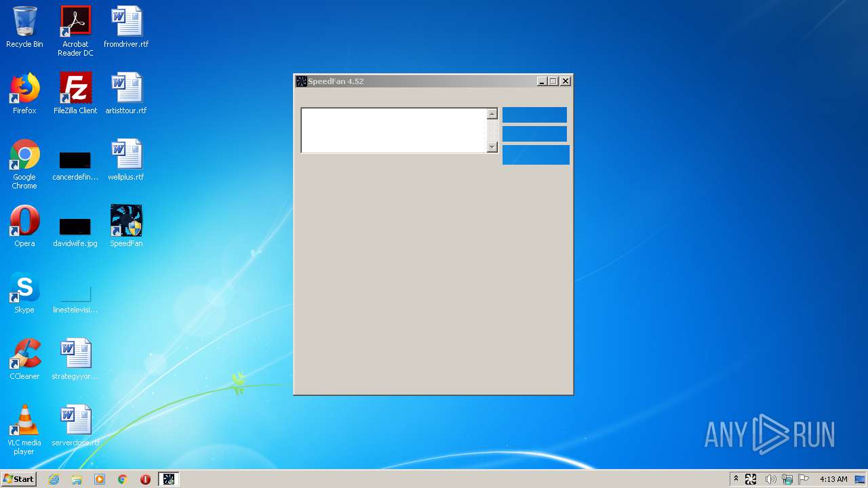The height and width of the screenshot is (488, 868).
Task: Close the SpeedFan 4.52 window
Action: pos(566,81)
